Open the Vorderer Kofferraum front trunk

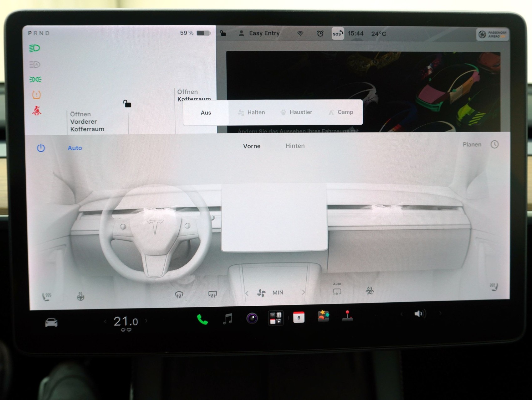(x=87, y=122)
